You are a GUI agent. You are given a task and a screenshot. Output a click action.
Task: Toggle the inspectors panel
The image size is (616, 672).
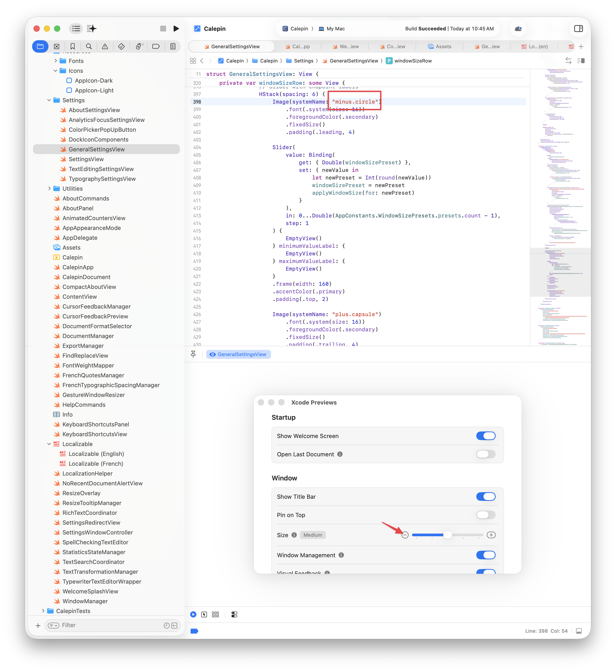pos(578,29)
